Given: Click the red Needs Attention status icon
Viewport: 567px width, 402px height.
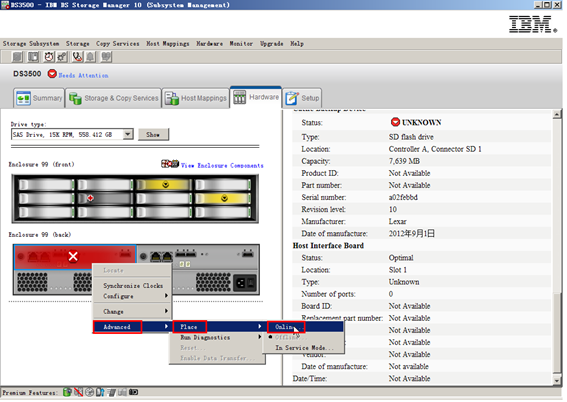Looking at the screenshot, I should click(x=52, y=74).
